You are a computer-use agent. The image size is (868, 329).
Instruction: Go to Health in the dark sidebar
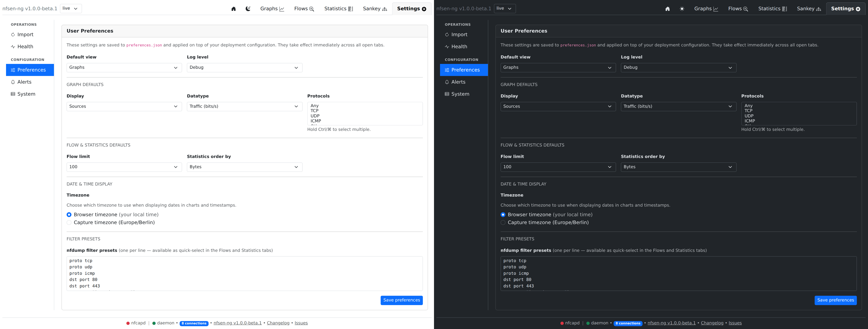[x=464, y=47]
